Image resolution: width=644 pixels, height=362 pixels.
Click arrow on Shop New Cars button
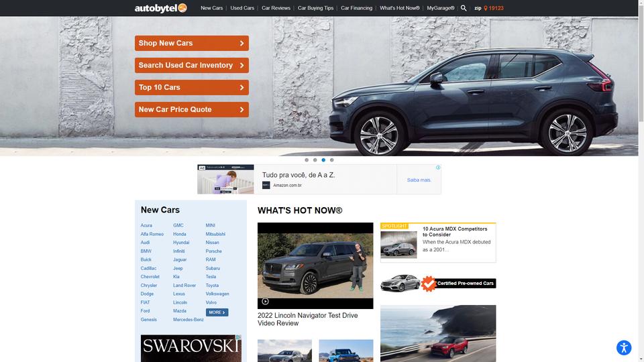tap(241, 43)
